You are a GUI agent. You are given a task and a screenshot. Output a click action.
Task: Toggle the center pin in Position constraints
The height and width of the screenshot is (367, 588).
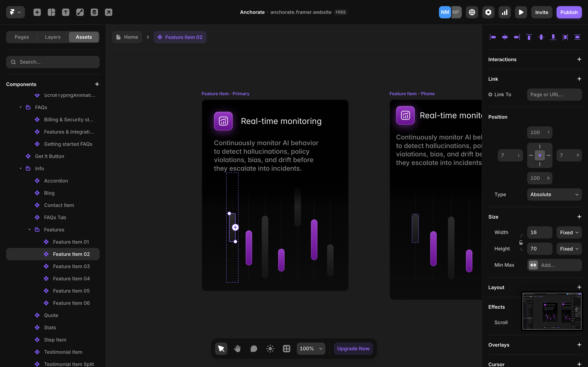(540, 155)
